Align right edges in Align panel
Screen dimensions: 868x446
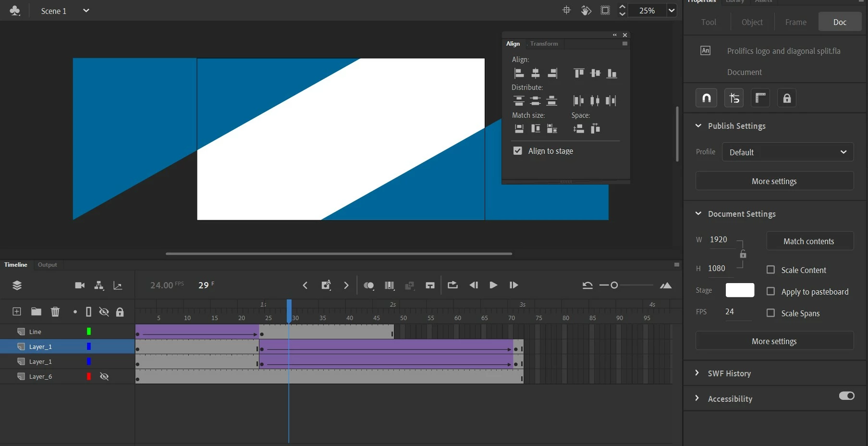click(552, 73)
